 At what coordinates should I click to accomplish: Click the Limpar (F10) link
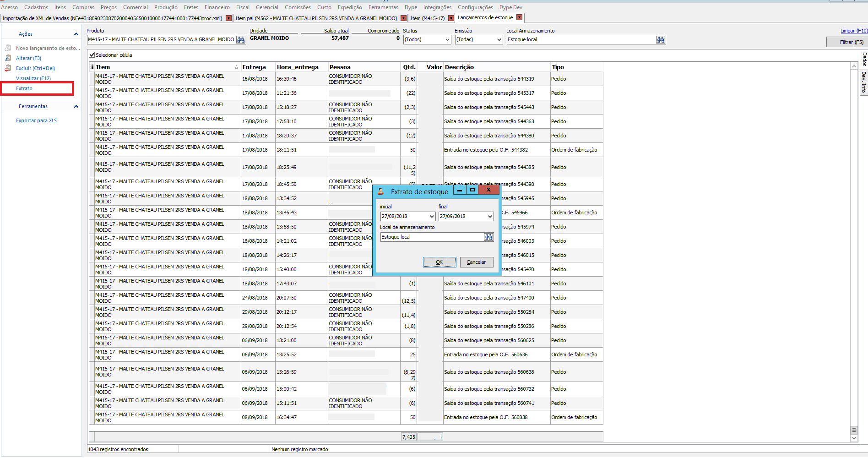[x=854, y=31]
